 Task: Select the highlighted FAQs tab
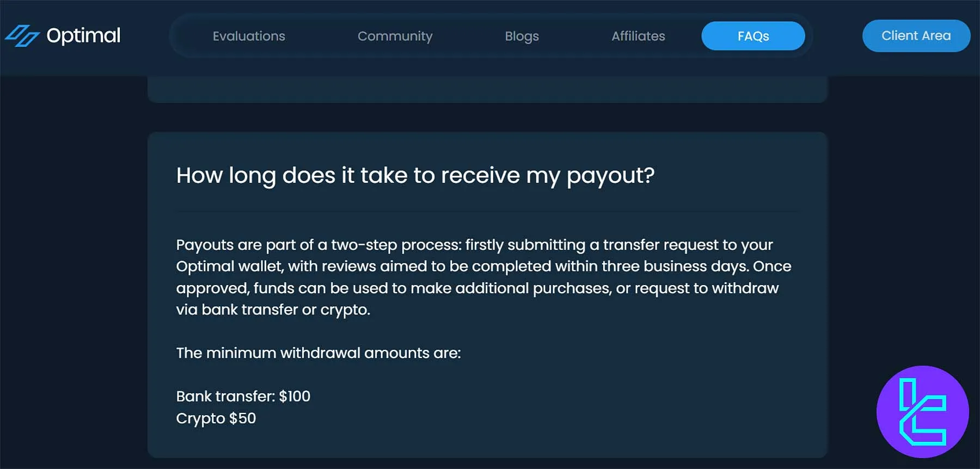753,36
